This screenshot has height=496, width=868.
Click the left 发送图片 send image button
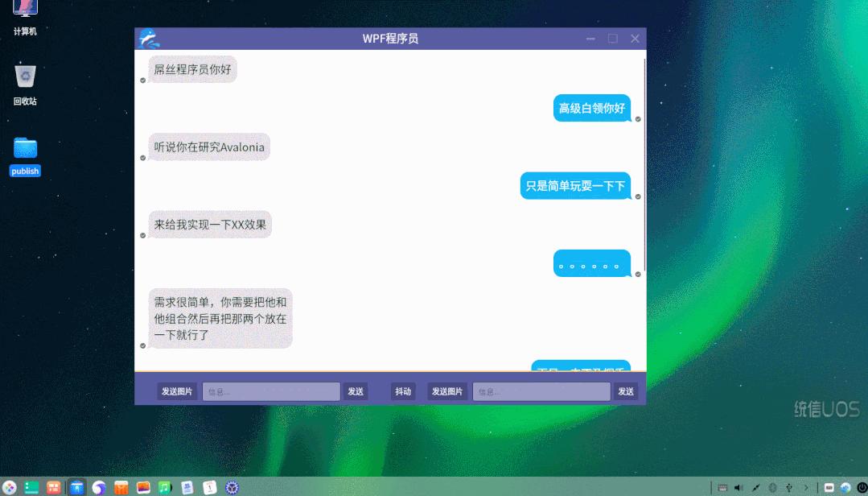(x=176, y=391)
